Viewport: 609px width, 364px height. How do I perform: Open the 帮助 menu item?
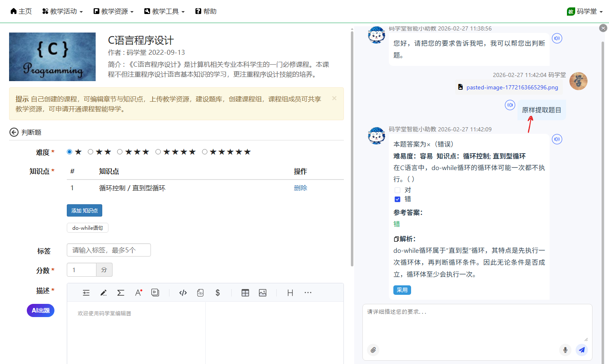tap(206, 12)
